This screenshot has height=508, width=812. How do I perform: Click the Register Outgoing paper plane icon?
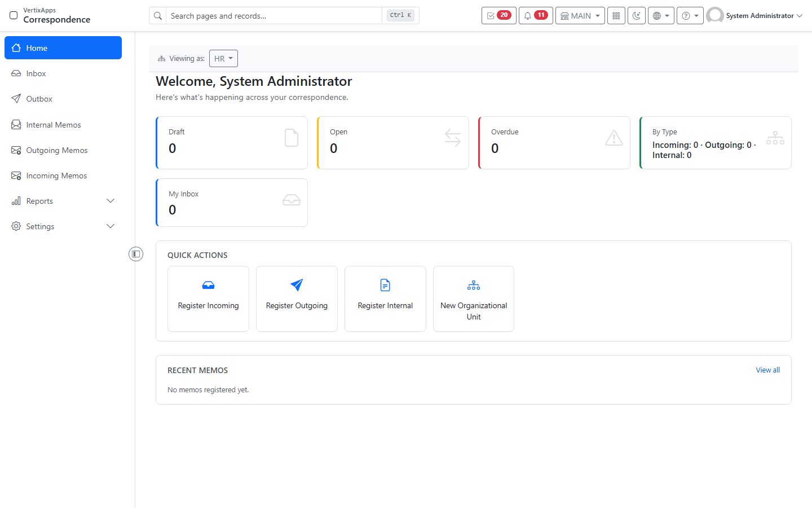pos(297,285)
